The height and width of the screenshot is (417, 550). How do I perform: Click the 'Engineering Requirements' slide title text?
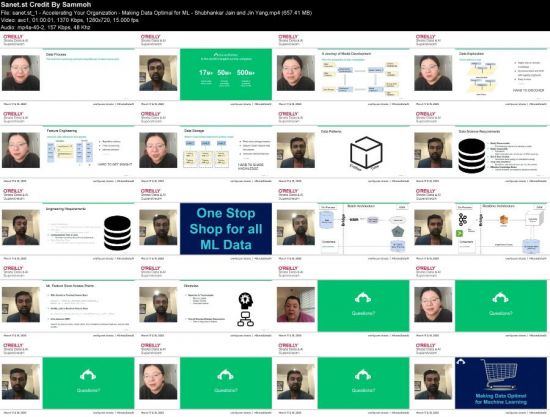click(x=66, y=209)
